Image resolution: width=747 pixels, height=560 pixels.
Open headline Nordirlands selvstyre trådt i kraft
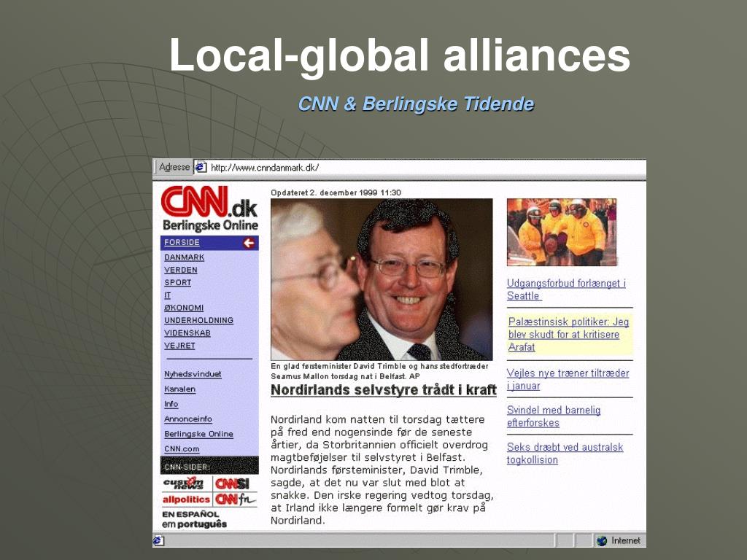coord(384,390)
